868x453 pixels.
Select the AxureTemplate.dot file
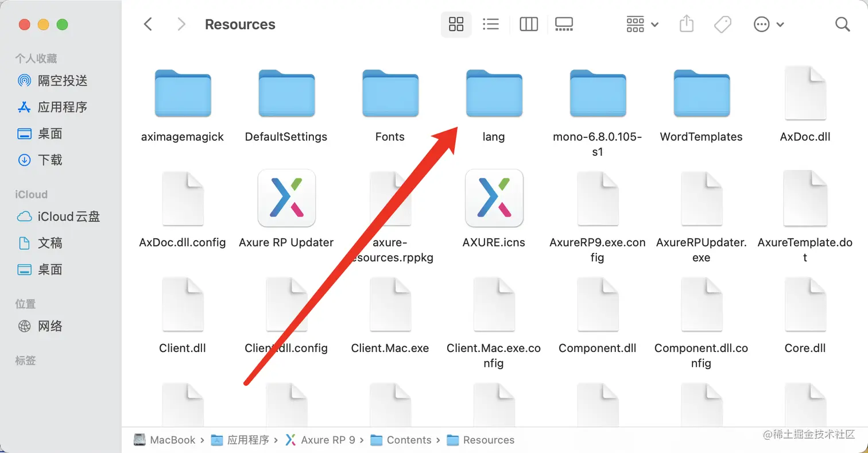[x=805, y=198]
